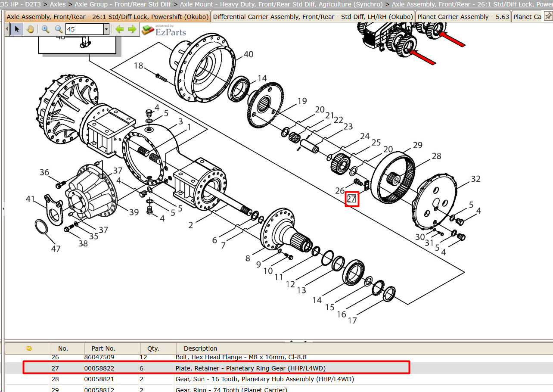Open the Axle Assembly Front/Rear Powershift tab
The width and height of the screenshot is (553, 392).
108,17
